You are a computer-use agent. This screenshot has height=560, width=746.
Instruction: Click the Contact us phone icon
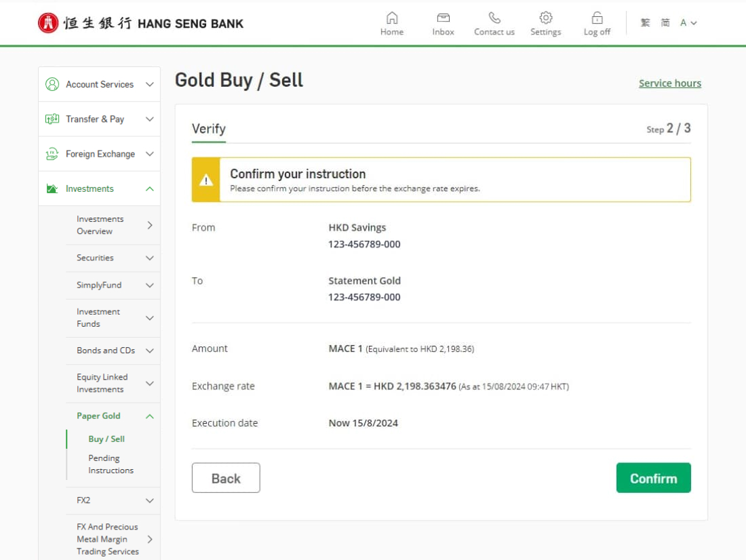click(494, 18)
